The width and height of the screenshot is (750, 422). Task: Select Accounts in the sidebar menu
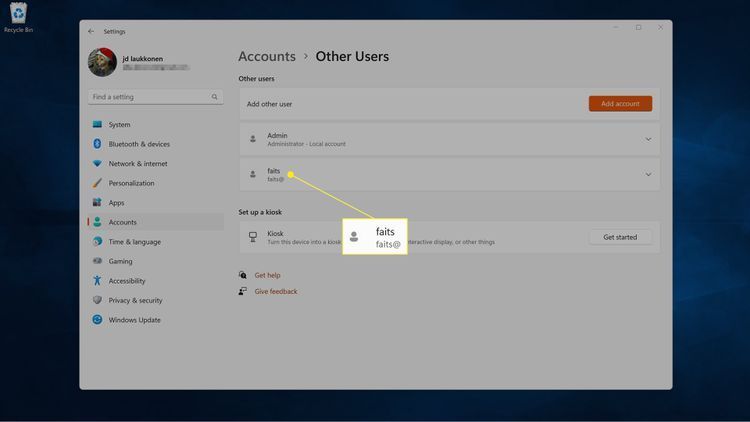pos(122,222)
